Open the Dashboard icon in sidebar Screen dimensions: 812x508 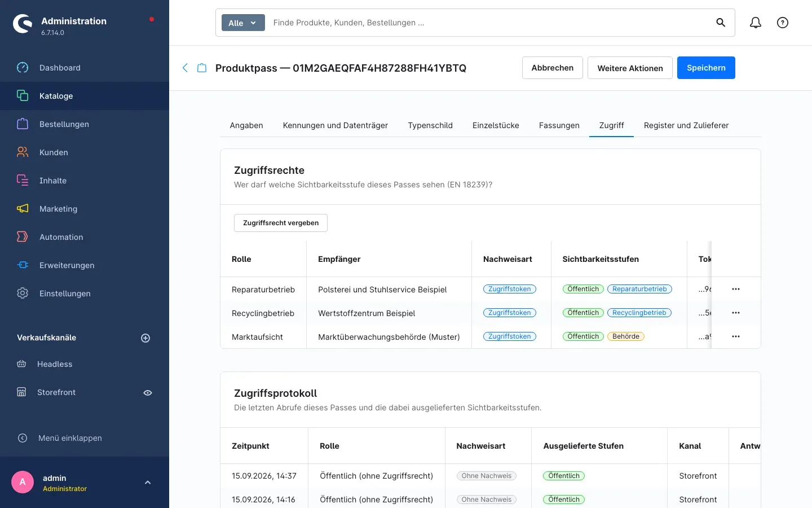(x=23, y=68)
